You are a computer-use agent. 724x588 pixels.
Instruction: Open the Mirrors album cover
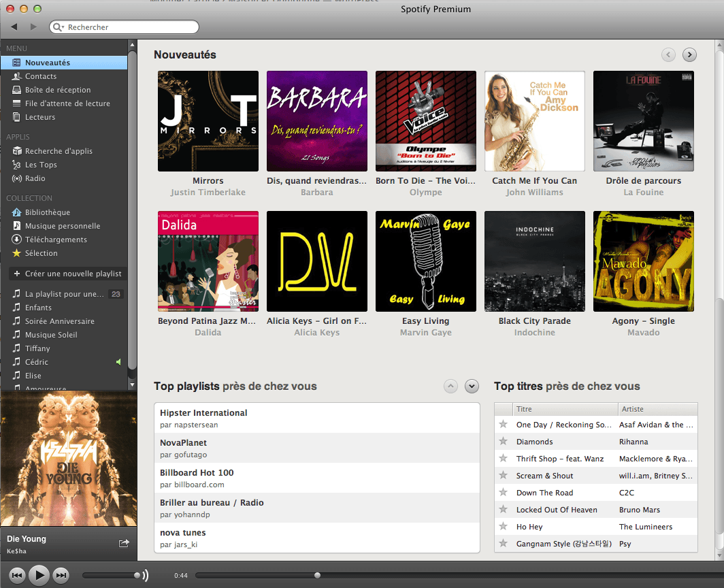tap(208, 121)
